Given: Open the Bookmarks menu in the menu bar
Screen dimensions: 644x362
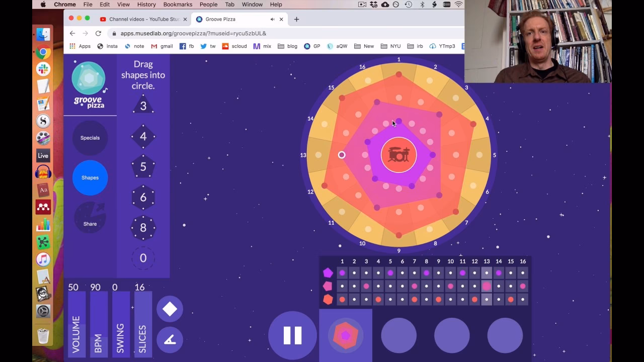Looking at the screenshot, I should tap(178, 5).
